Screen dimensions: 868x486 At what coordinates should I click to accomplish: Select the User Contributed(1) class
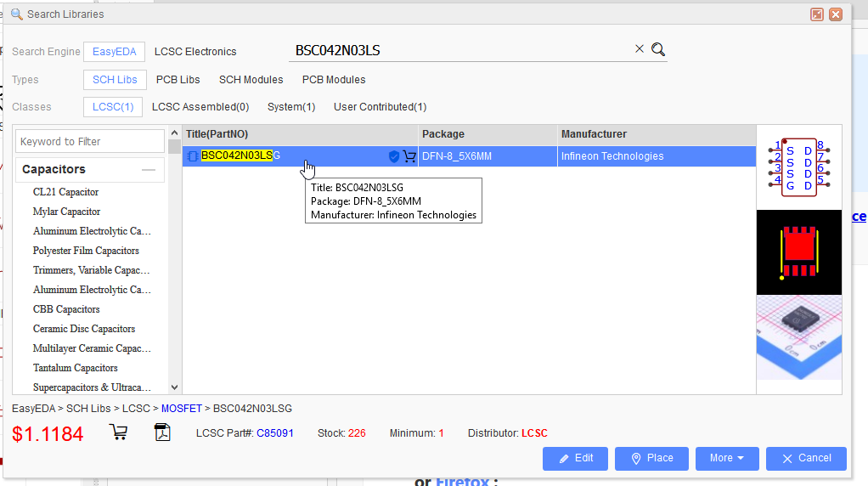(380, 107)
